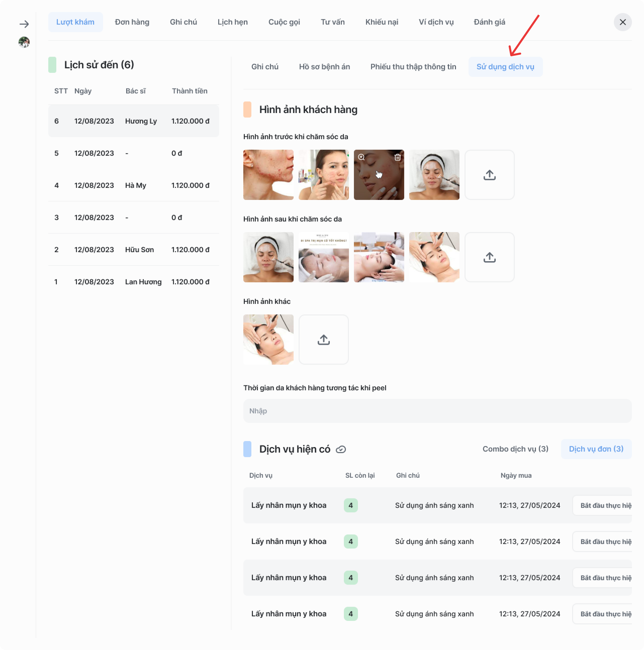The width and height of the screenshot is (644, 650).
Task: Switch to Combo dịch vụ (3)
Action: click(x=515, y=449)
